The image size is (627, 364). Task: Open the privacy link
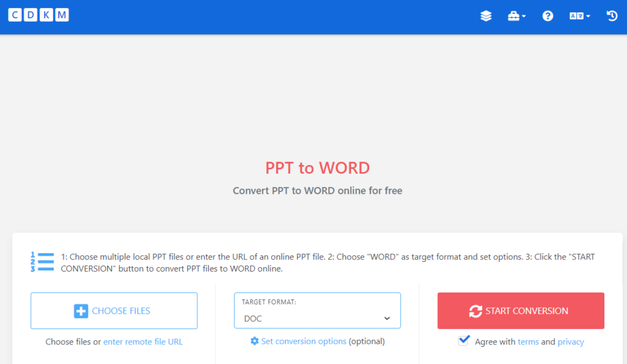pos(571,341)
